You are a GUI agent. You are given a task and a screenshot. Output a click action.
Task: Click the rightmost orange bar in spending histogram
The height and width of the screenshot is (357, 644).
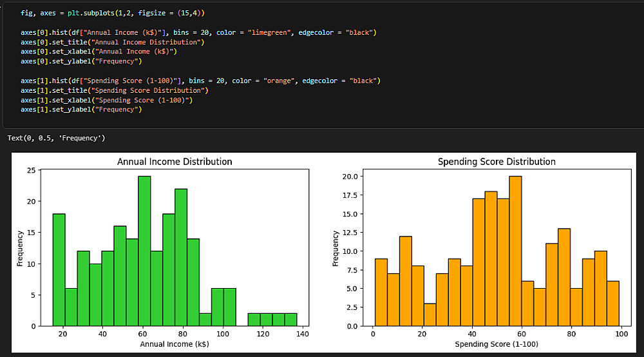pos(612,303)
